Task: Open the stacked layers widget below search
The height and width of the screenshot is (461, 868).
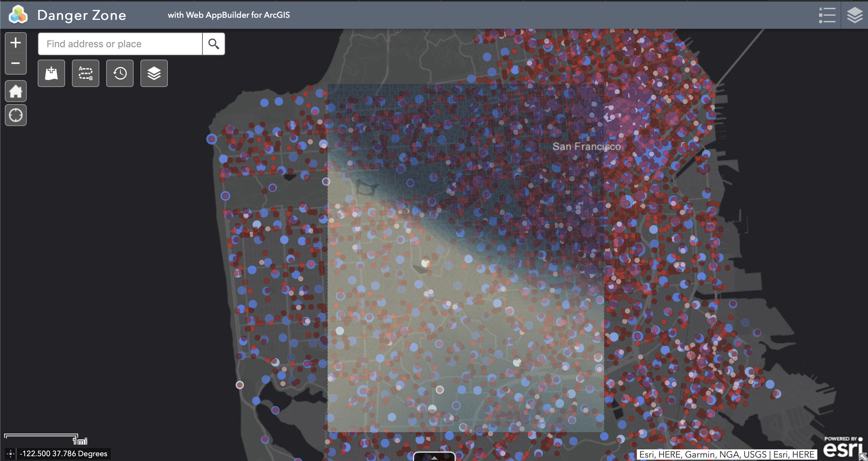Action: 154,73
